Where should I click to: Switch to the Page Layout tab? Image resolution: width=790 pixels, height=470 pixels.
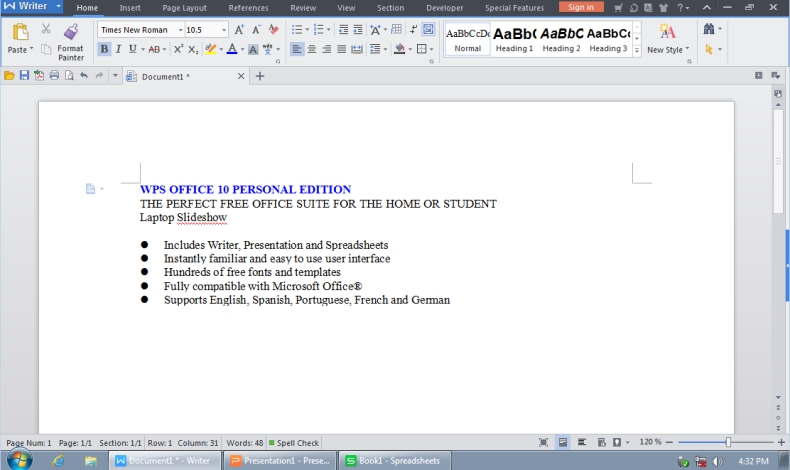point(185,8)
